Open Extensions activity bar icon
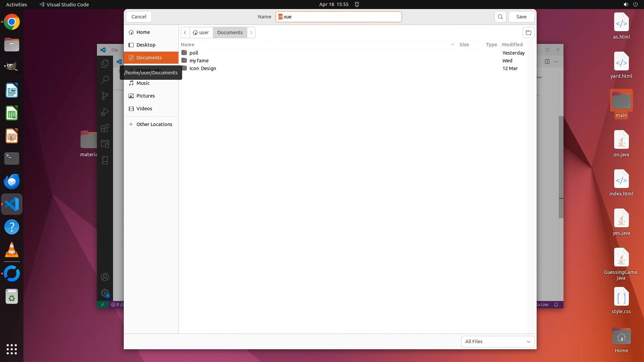The width and height of the screenshot is (644, 362). 105,128
